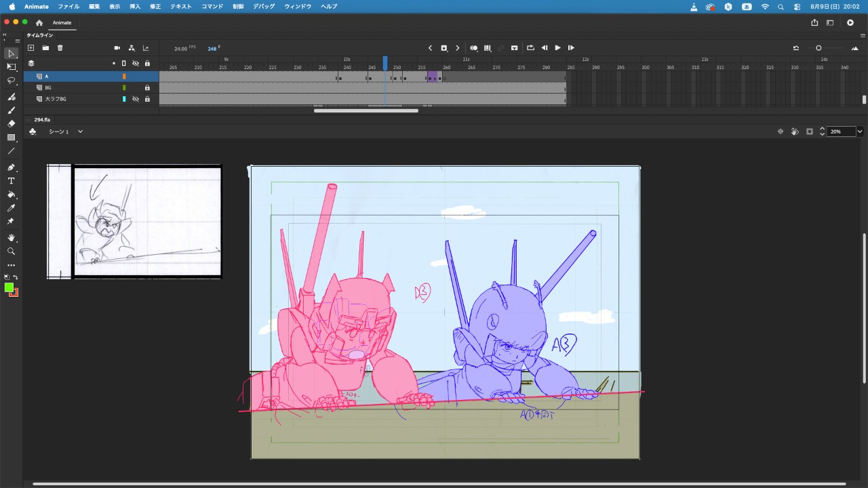Click the share/export icon at top right
This screenshot has height=488, width=868.
coord(814,22)
